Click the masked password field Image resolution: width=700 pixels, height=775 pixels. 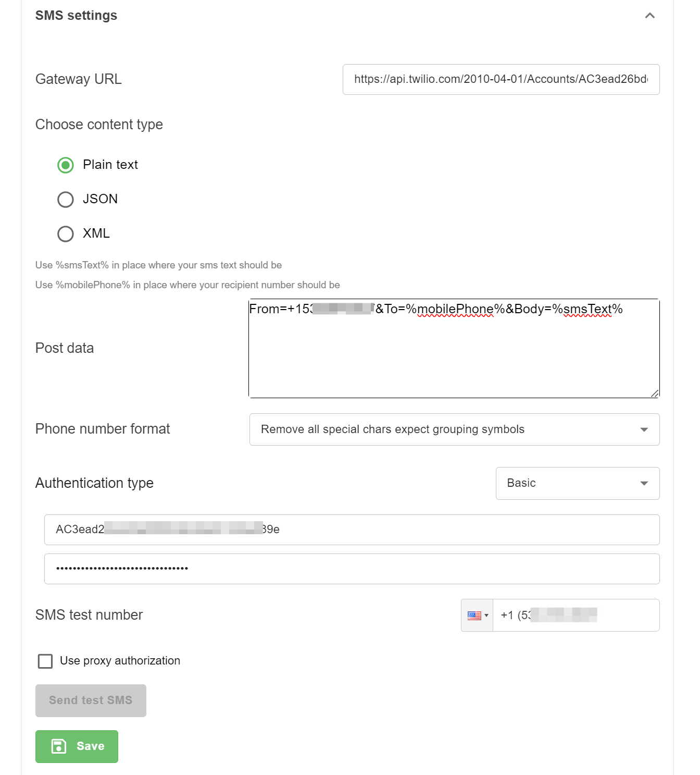click(x=351, y=568)
